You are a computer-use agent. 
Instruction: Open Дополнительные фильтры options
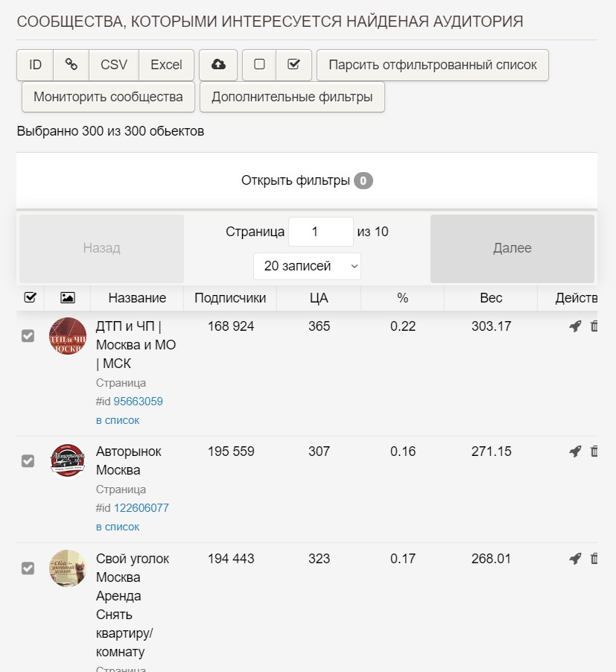[292, 97]
